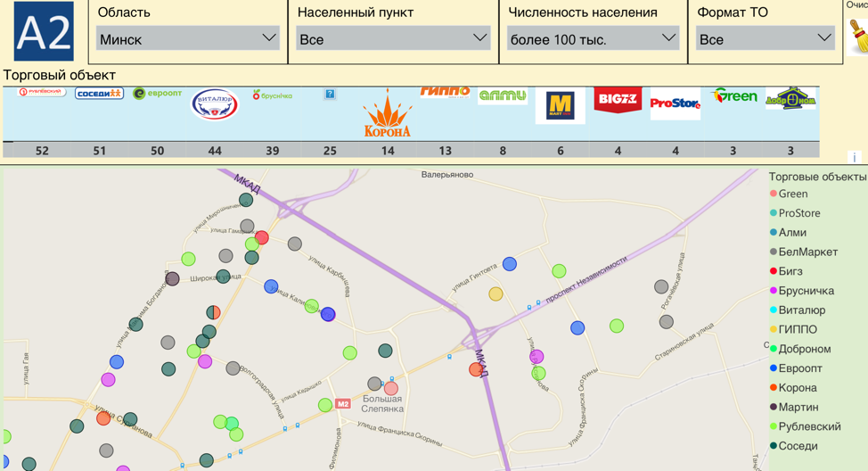Click Соседи in the legend list
The width and height of the screenshot is (868, 471).
click(798, 446)
